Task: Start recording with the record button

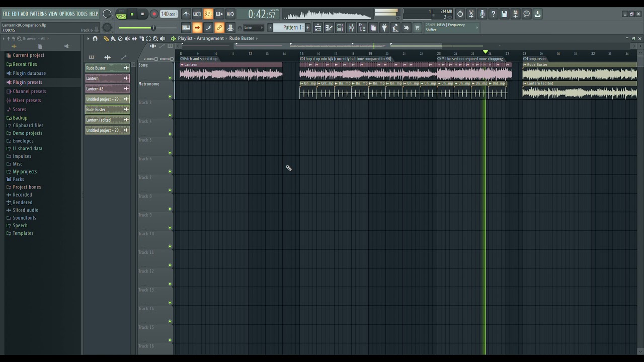Action: click(154, 14)
